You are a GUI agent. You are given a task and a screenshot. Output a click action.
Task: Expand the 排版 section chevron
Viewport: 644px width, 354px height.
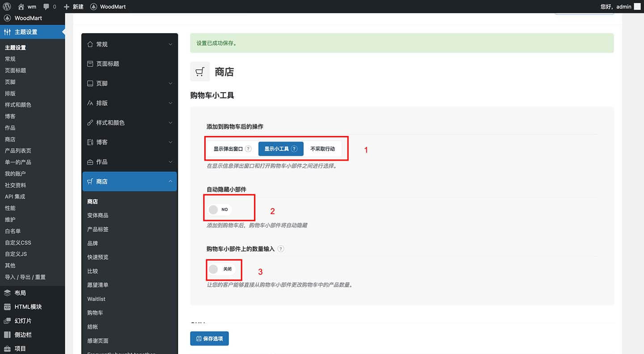[x=170, y=103]
